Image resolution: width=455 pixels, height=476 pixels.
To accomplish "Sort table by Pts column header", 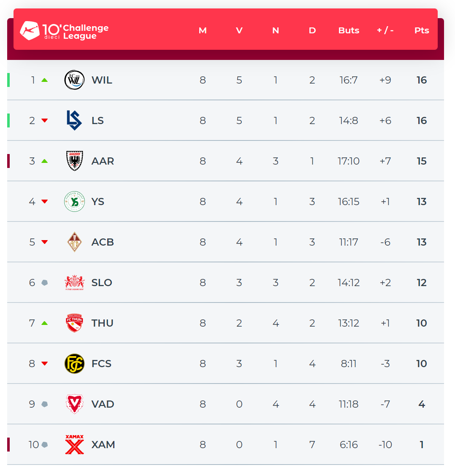I will point(422,30).
